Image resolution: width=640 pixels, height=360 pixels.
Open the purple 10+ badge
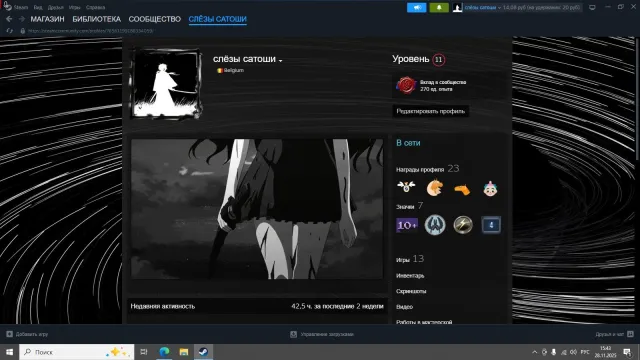click(x=407, y=225)
